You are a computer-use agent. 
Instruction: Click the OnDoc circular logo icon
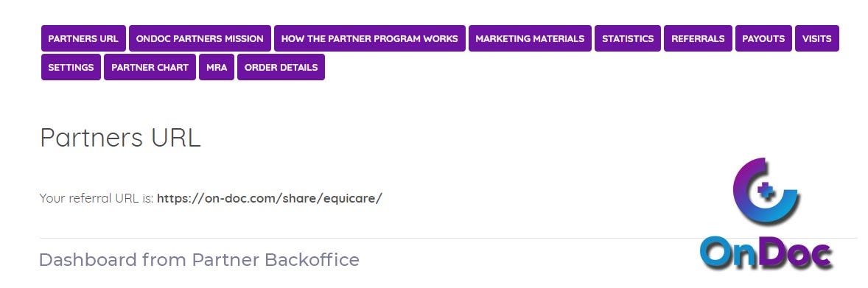tap(766, 191)
